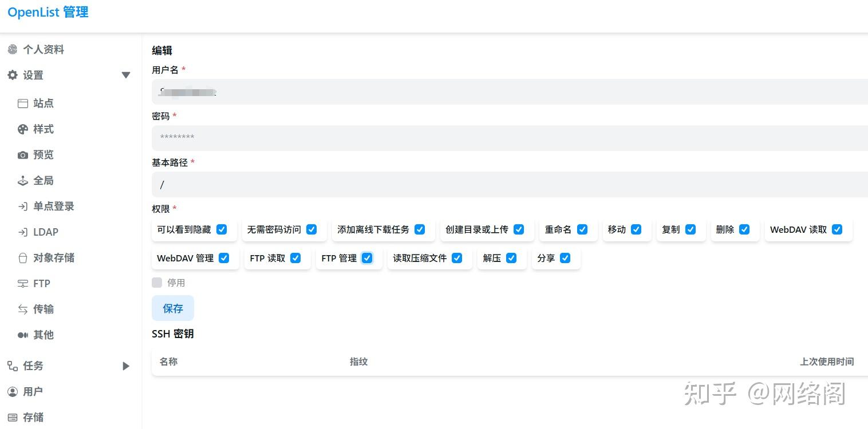Click the 基本路径 input field
868x429 pixels.
point(401,184)
